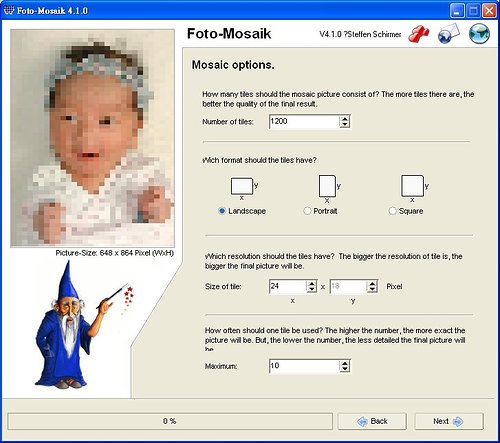This screenshot has height=443, width=500.
Task: Click the Picture-Size 648 x 864 text
Action: (115, 253)
